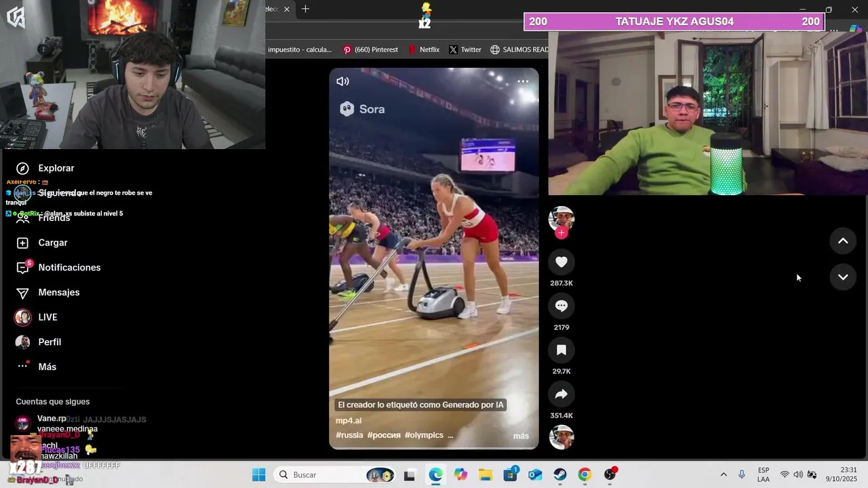Close the current browser tab

(x=287, y=9)
